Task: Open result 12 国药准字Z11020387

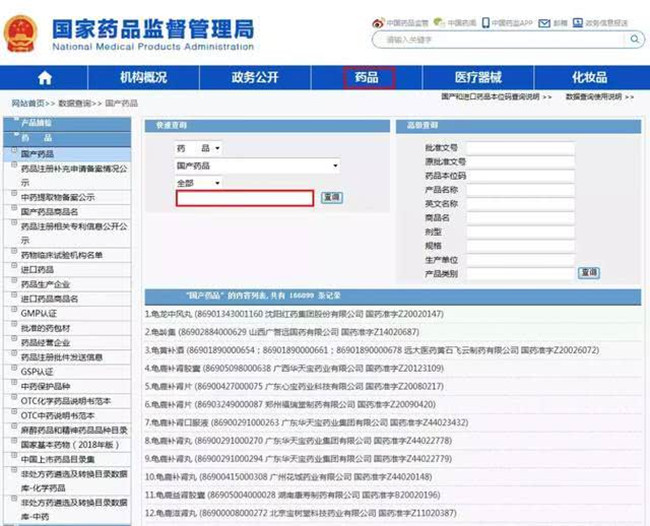Action: click(301, 513)
